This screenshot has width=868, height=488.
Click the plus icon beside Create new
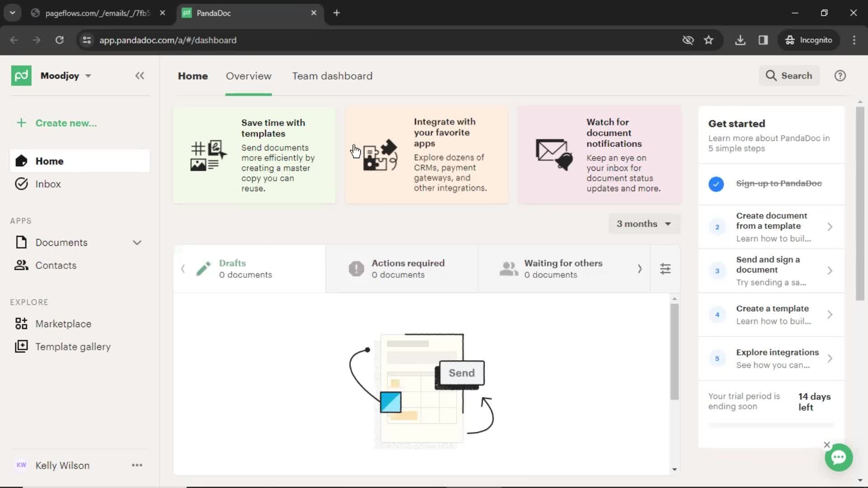(x=21, y=123)
